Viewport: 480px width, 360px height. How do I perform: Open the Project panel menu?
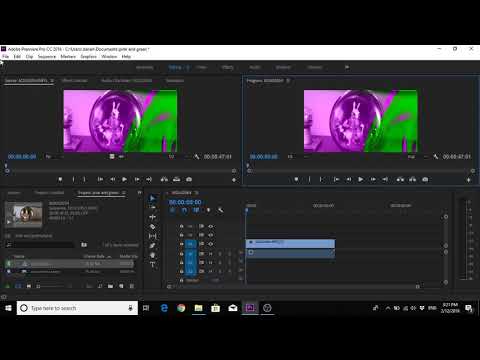click(124, 193)
